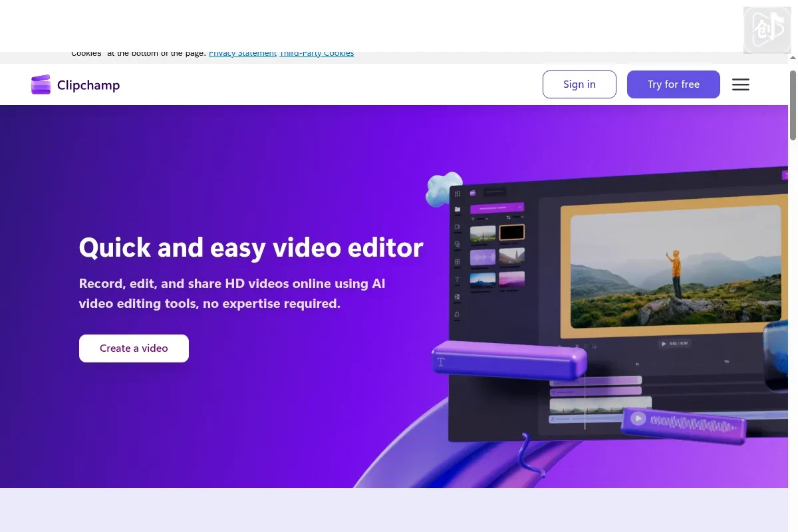The width and height of the screenshot is (798, 532).
Task: Select the camera record icon in the editor sidebar
Action: (x=458, y=227)
